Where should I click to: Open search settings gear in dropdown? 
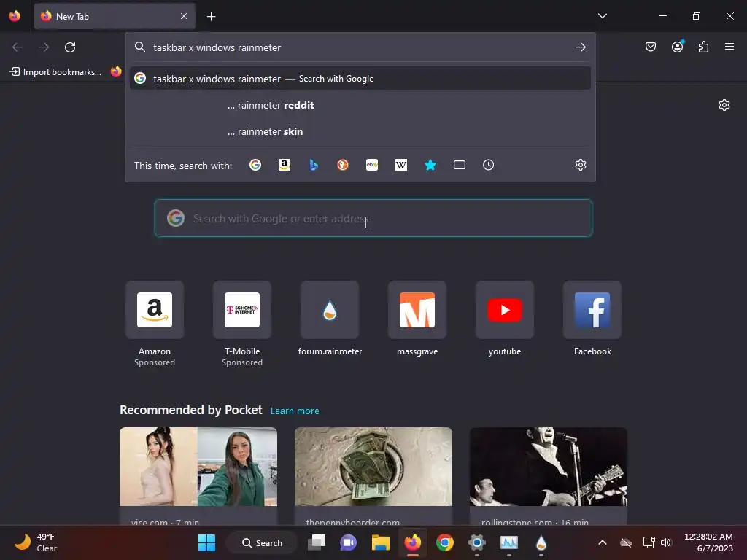pyautogui.click(x=580, y=166)
